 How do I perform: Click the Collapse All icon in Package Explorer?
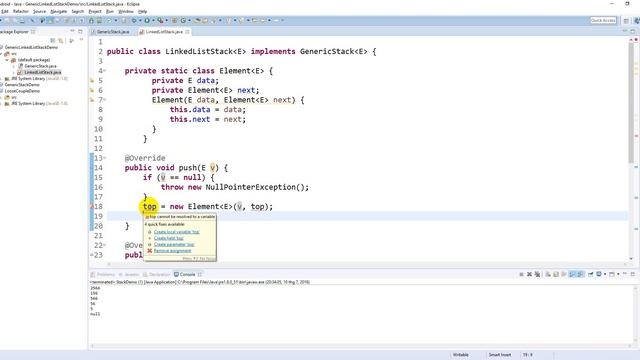click(x=53, y=40)
